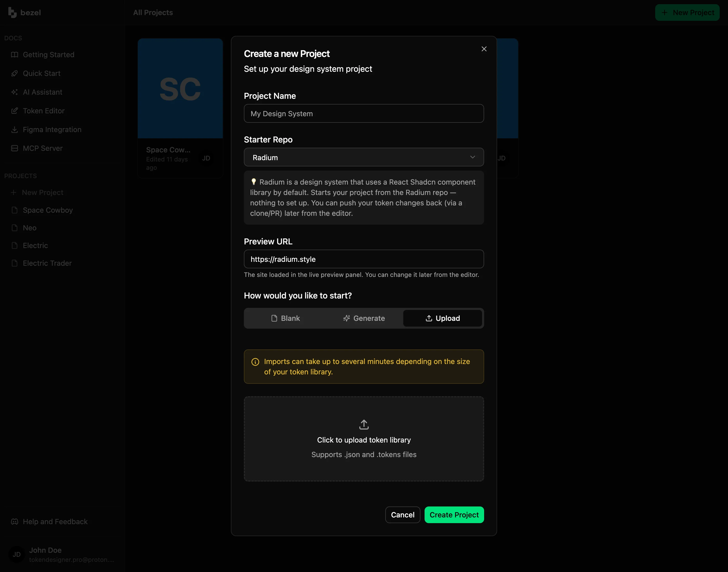Select the Blank start option tab
The height and width of the screenshot is (572, 728).
(x=285, y=318)
